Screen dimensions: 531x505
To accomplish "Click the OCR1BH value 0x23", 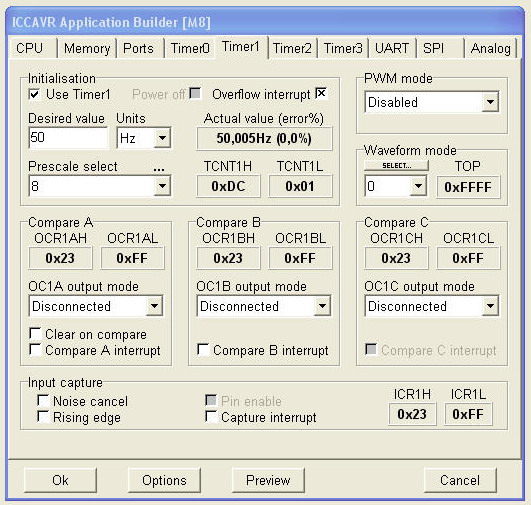I will (x=229, y=258).
